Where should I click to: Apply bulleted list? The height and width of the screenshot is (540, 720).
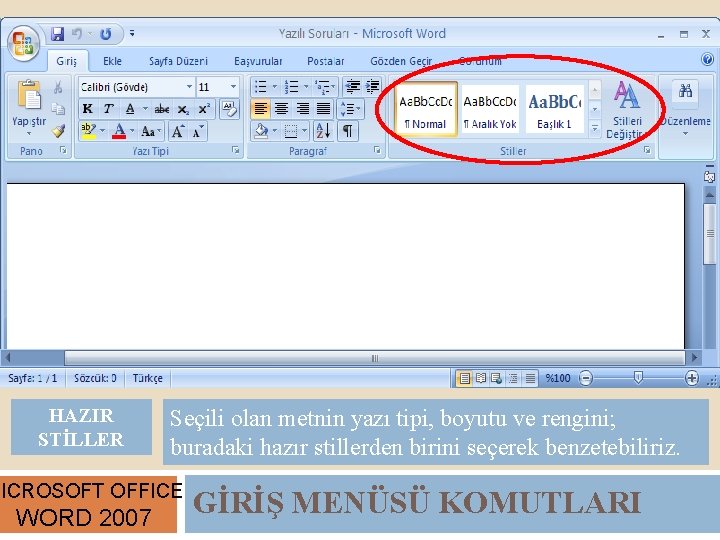click(261, 86)
